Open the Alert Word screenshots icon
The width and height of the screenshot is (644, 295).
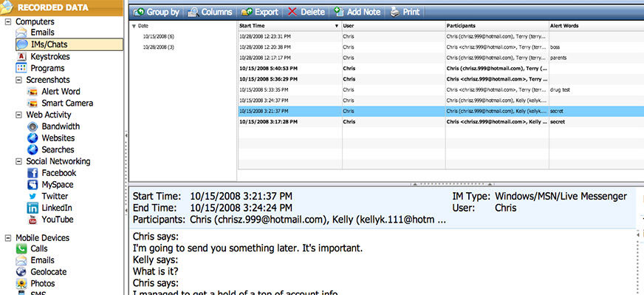[32, 92]
